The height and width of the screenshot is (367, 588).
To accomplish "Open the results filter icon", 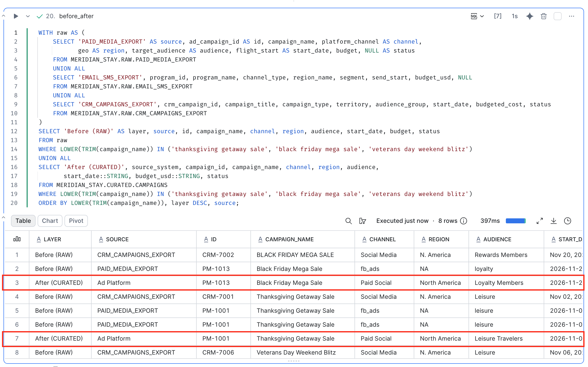I will click(362, 221).
